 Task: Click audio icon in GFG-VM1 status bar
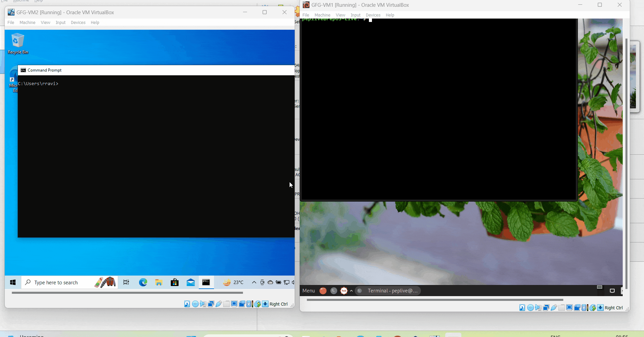[538, 308]
